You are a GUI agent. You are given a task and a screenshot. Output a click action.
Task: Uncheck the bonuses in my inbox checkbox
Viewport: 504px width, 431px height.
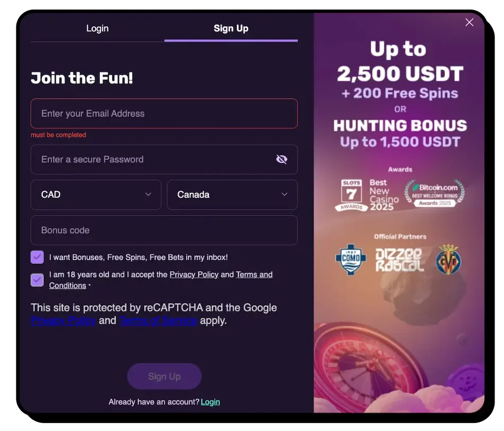pyautogui.click(x=37, y=257)
